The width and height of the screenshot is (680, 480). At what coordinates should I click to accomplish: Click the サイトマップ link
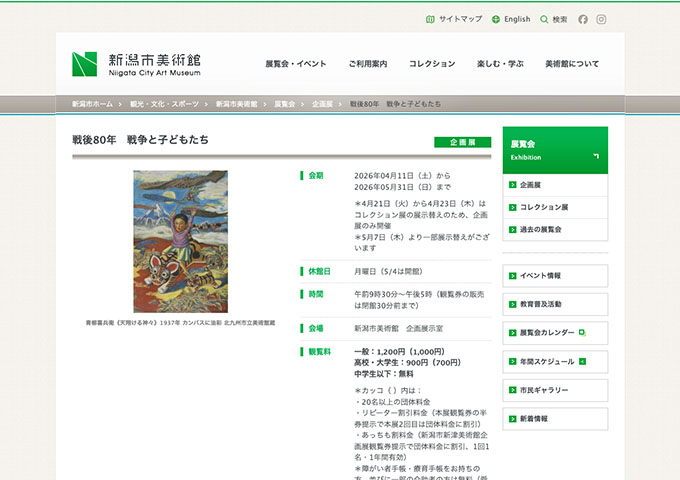(x=461, y=20)
